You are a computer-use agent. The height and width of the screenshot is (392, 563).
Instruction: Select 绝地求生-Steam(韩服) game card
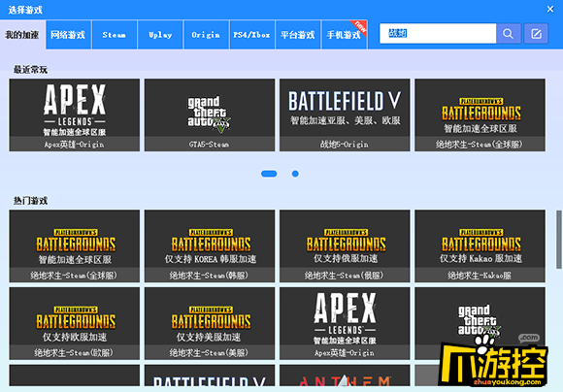tap(210, 246)
